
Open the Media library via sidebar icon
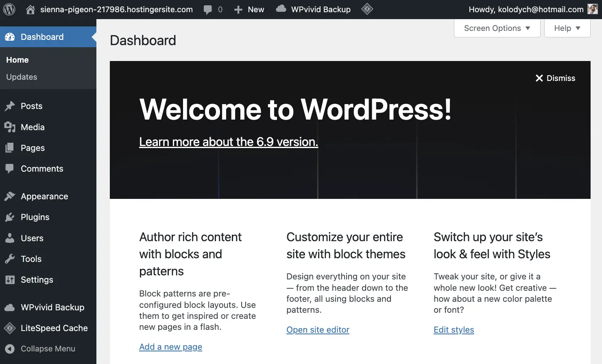coord(10,127)
